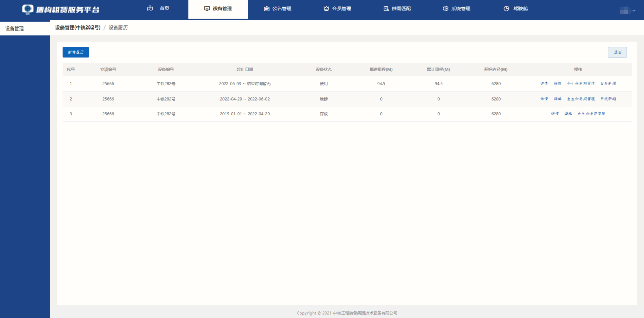Screen dimensions: 644x318
Task: Click the 设备管理 monitor icon in top nav
Action: click(207, 9)
